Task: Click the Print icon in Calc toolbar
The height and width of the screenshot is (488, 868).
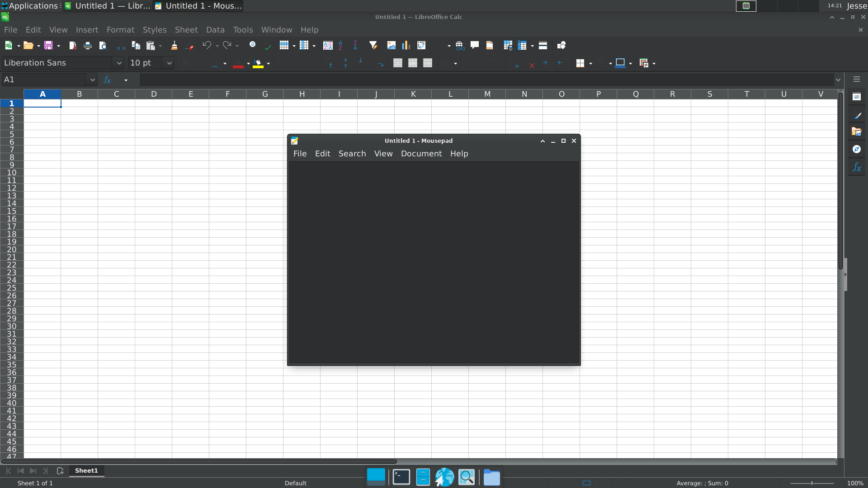Action: coord(88,45)
